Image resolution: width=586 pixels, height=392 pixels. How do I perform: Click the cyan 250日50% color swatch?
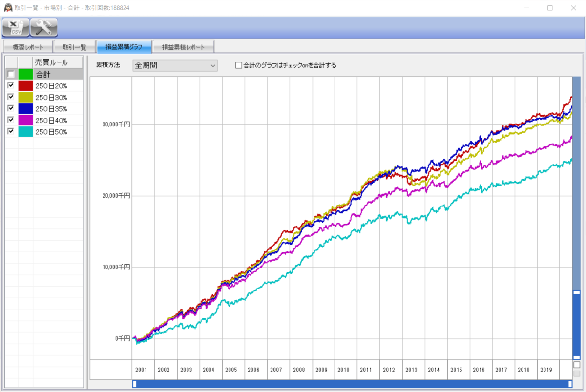(x=25, y=131)
